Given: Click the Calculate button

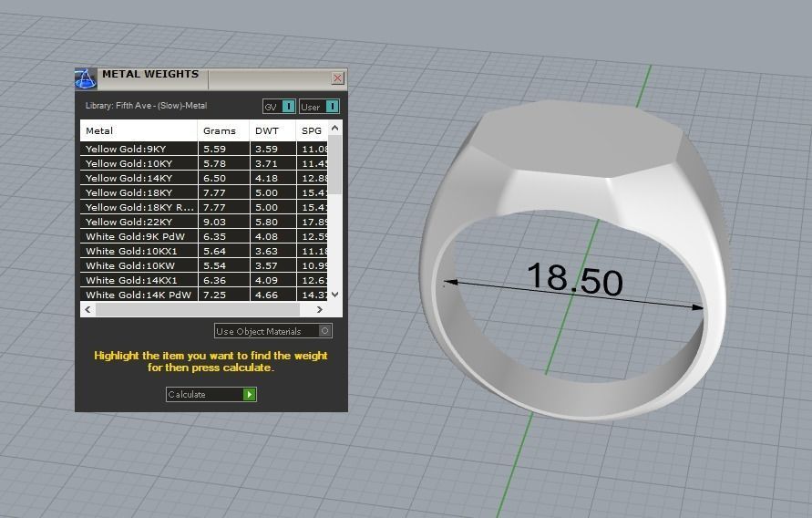Looking at the screenshot, I should click(x=211, y=394).
